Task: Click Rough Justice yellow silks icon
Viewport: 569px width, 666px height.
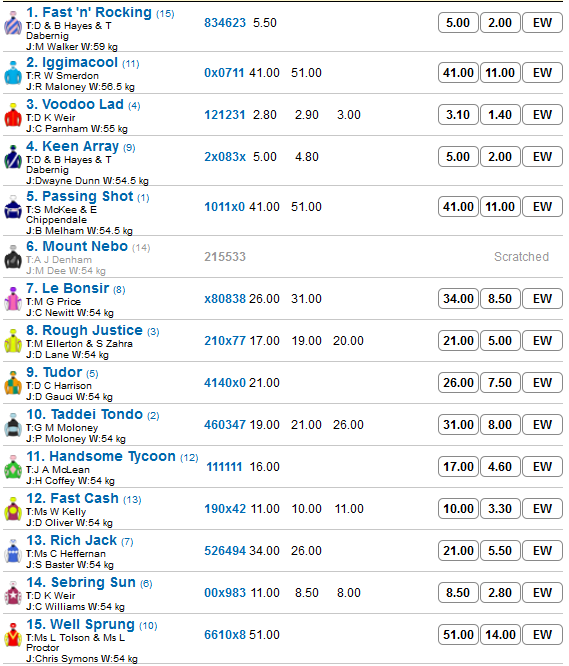Action: point(13,341)
